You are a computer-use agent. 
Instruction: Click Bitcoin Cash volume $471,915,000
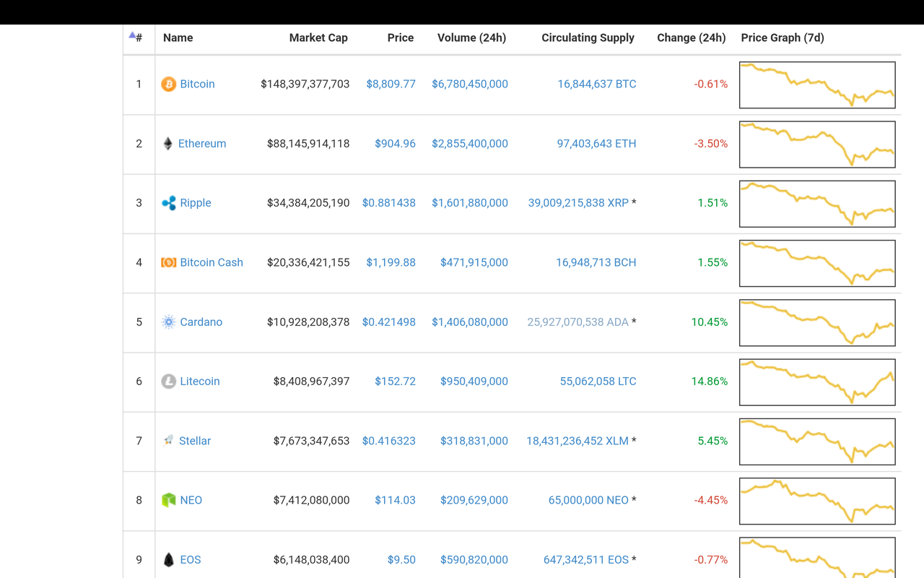[474, 262]
